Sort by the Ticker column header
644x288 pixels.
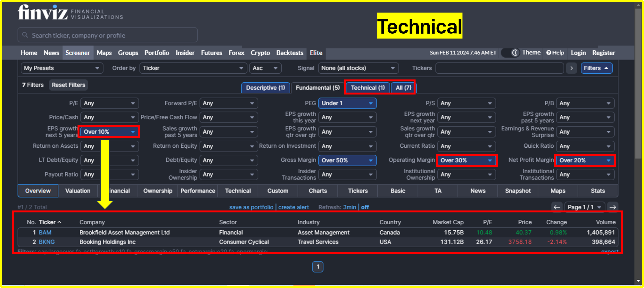point(50,222)
